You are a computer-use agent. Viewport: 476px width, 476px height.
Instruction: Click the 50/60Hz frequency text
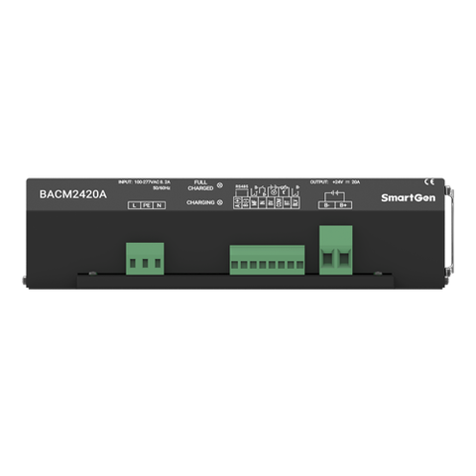click(162, 187)
